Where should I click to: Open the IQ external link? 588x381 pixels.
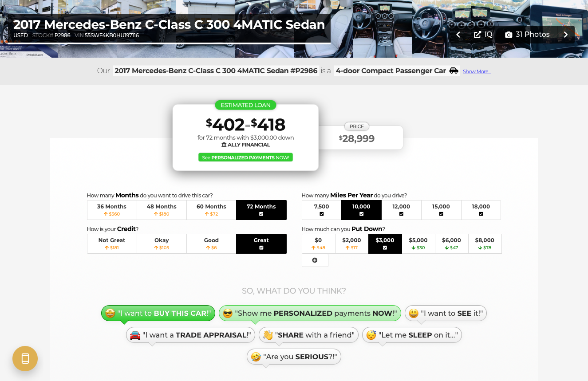point(483,35)
